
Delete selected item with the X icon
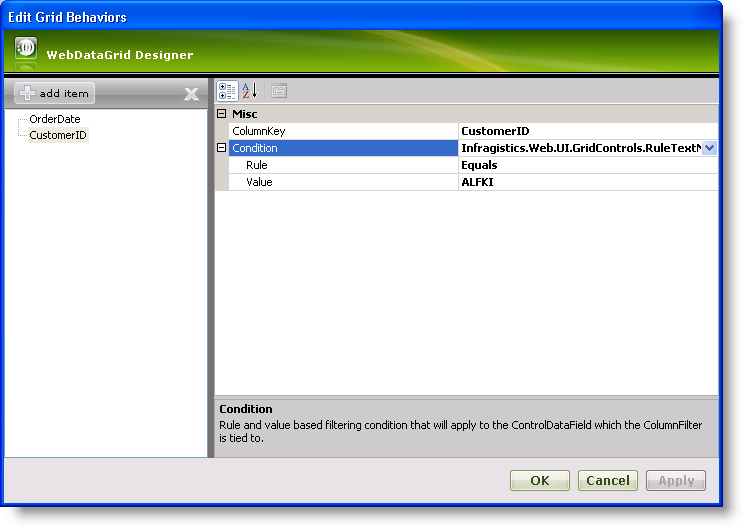click(x=191, y=94)
